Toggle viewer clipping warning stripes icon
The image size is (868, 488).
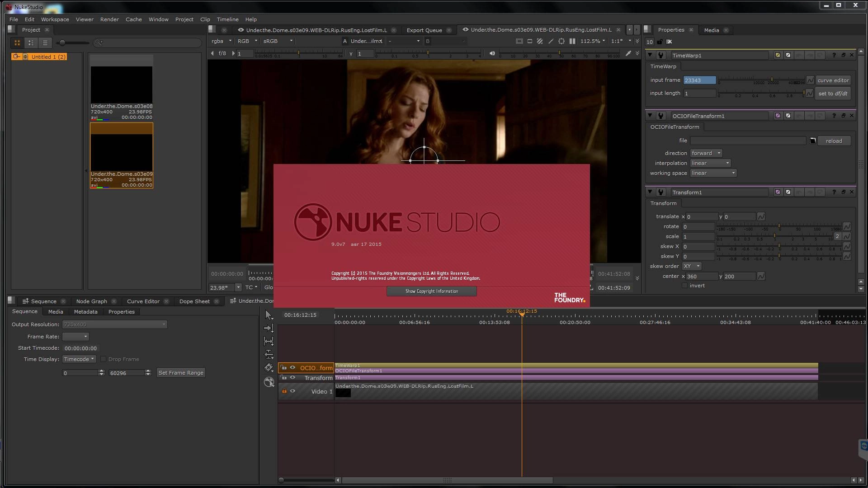point(540,41)
